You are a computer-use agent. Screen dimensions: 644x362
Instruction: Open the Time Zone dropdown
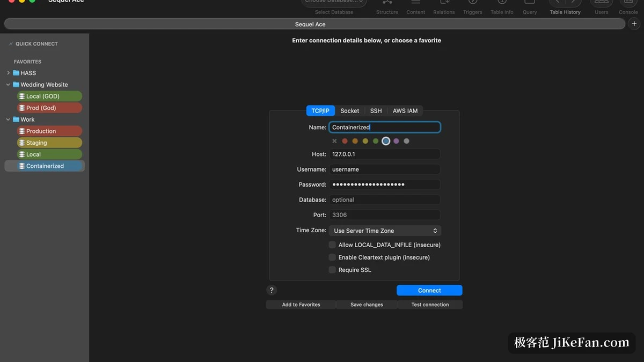385,231
